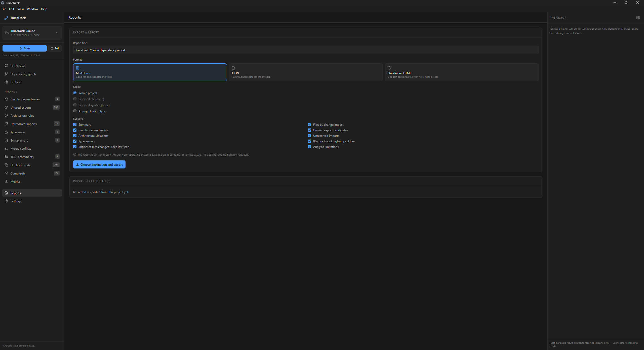Uncheck the Circular dependencies section checkbox

(x=75, y=130)
